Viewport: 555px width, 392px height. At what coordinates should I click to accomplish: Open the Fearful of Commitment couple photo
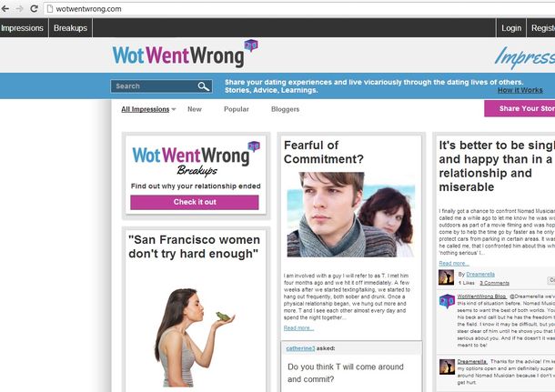[351, 215]
